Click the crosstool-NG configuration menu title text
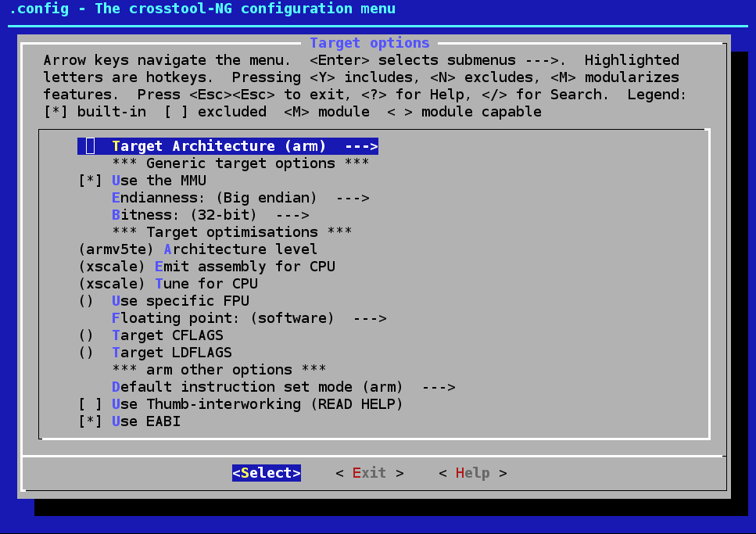The width and height of the screenshot is (756, 534). 202,9
